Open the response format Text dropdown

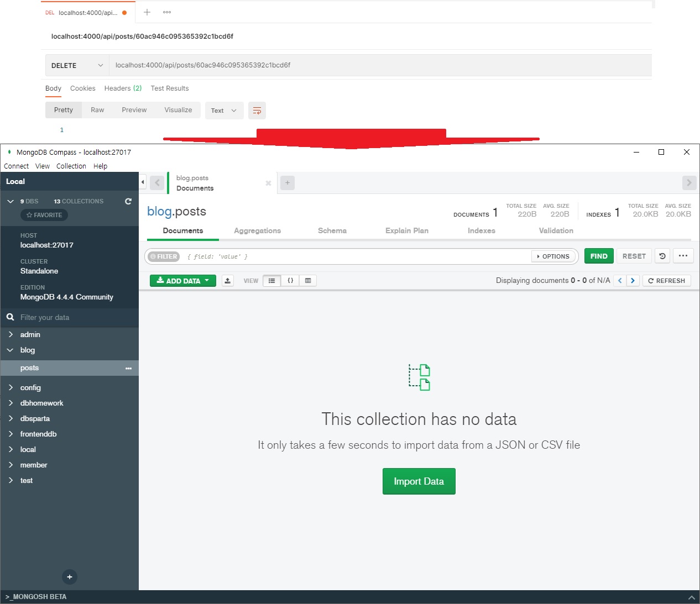(223, 111)
